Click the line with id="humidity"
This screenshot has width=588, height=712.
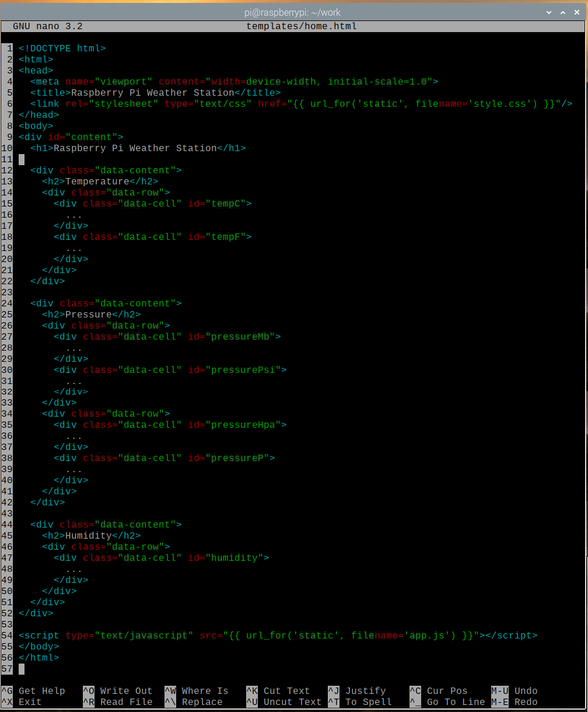coord(162,558)
